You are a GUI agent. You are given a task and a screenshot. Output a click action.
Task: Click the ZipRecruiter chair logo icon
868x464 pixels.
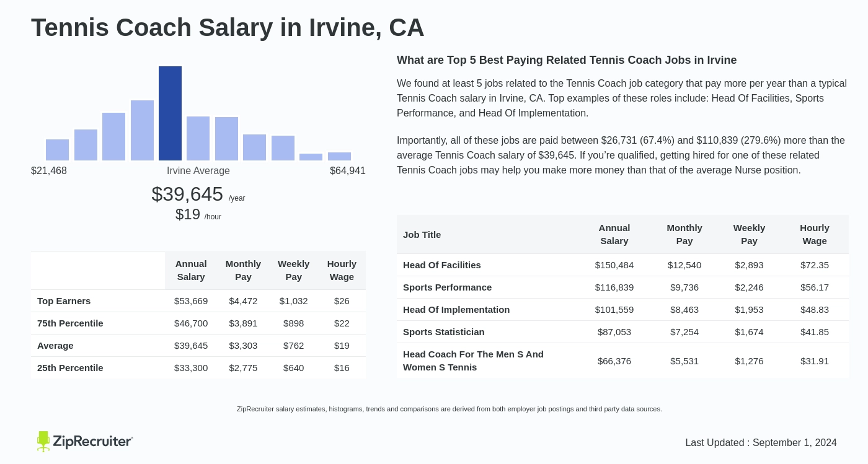pyautogui.click(x=43, y=441)
